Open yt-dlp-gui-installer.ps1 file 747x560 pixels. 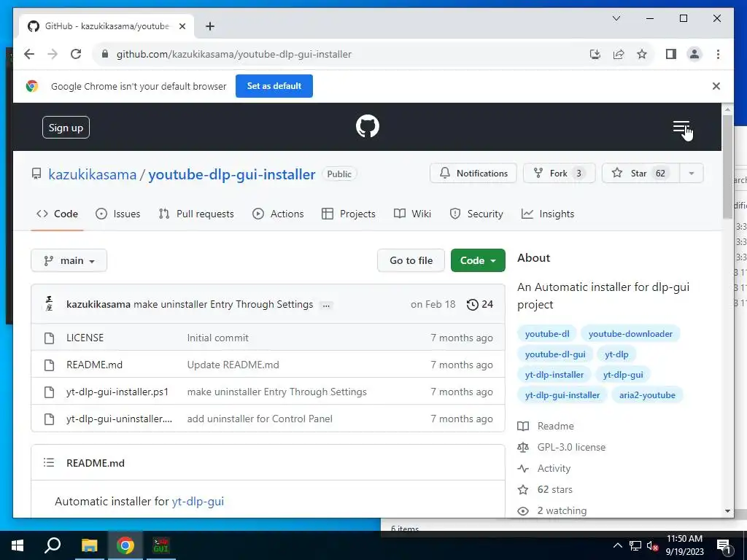(x=117, y=392)
